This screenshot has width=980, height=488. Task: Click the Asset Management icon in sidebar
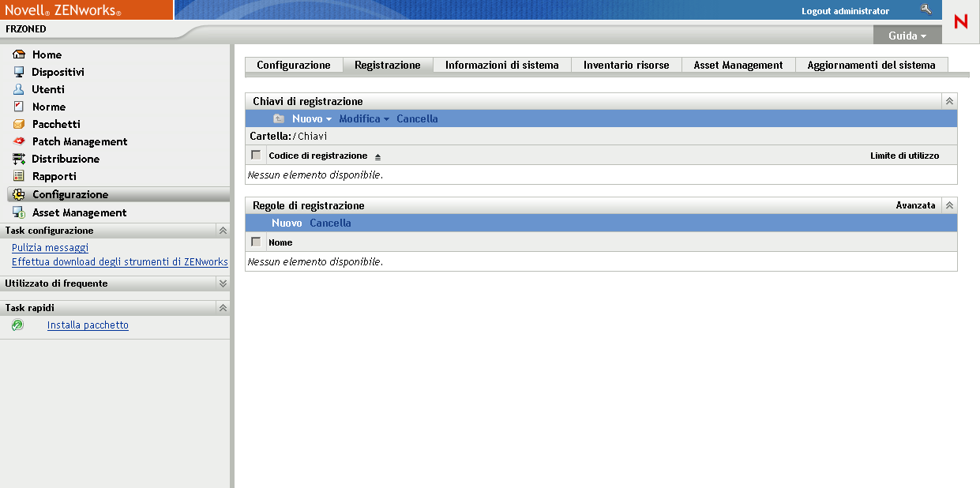point(18,212)
